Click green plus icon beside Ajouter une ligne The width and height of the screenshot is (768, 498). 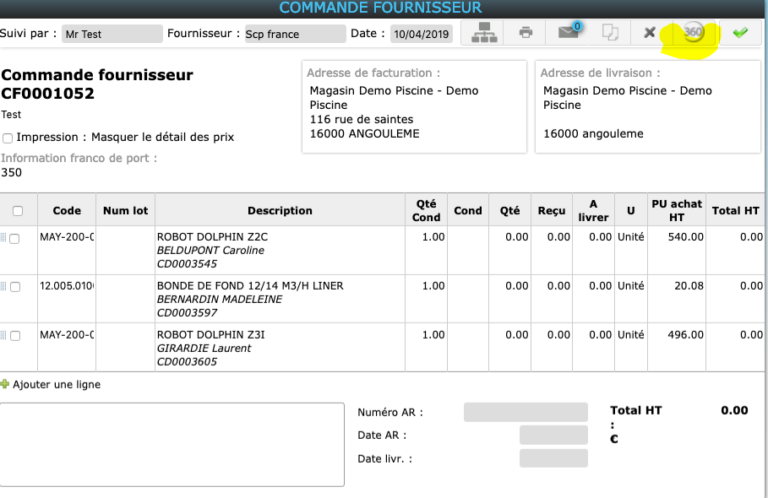[x=5, y=384]
